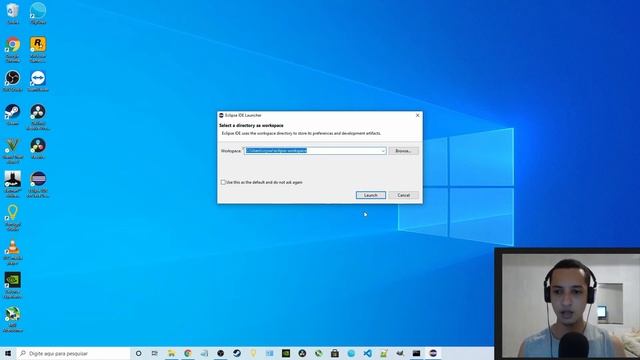Open Microsoft Store from the taskbar
Image resolution: width=640 pixels, height=360 pixels.
point(335,353)
